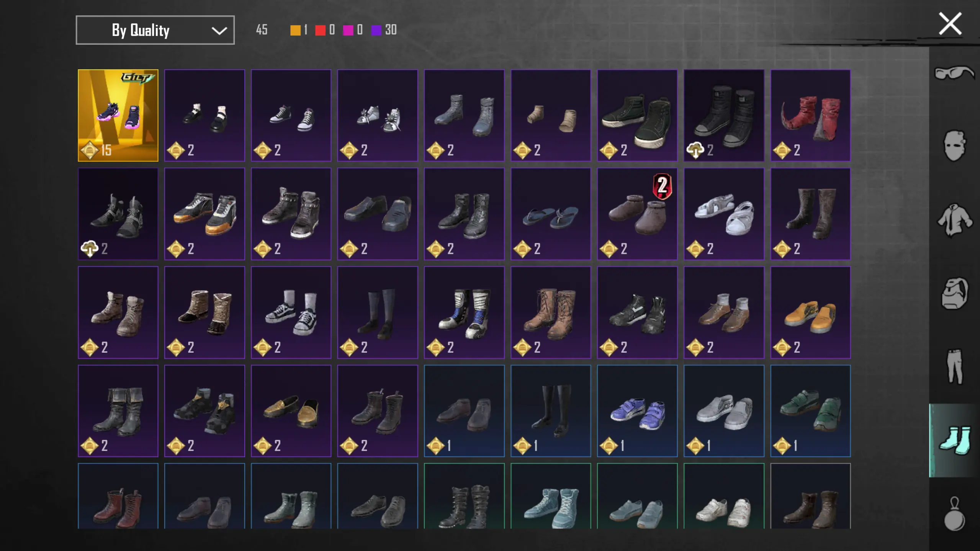Expand the By Quality sort dropdown
980x551 pixels.
coord(155,30)
